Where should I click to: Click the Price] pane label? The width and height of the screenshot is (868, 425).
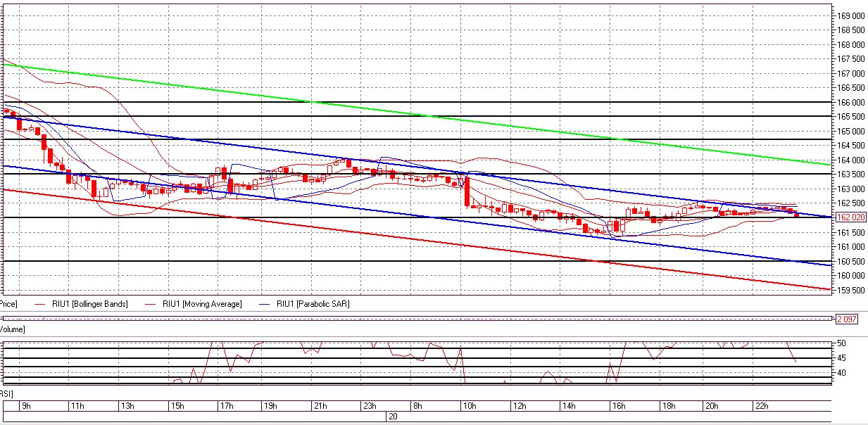click(x=8, y=304)
